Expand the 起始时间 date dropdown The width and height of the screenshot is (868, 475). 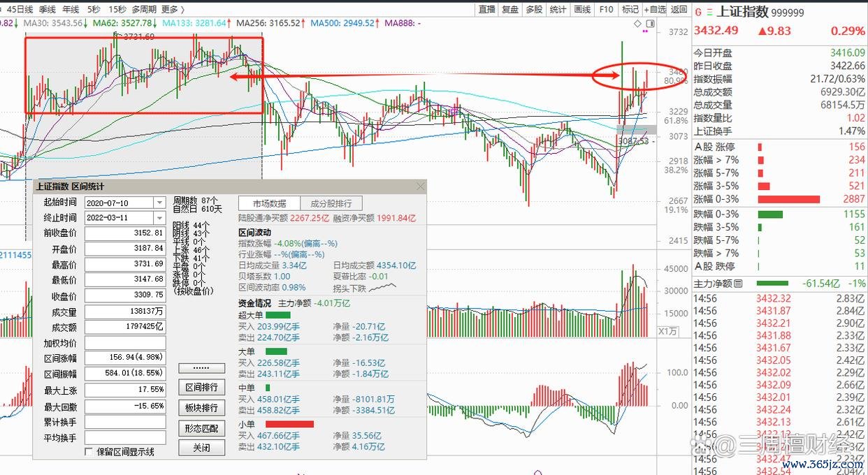point(159,203)
